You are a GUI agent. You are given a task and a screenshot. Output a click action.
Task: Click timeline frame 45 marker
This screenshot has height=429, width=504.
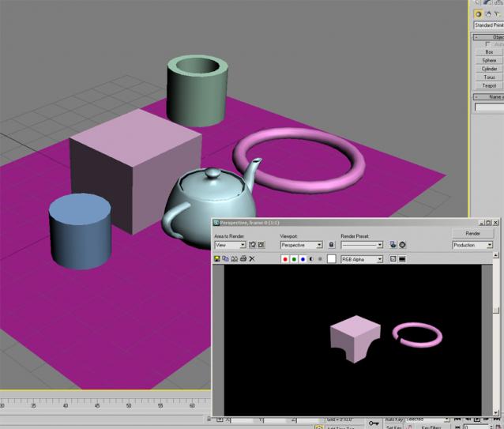point(97,405)
